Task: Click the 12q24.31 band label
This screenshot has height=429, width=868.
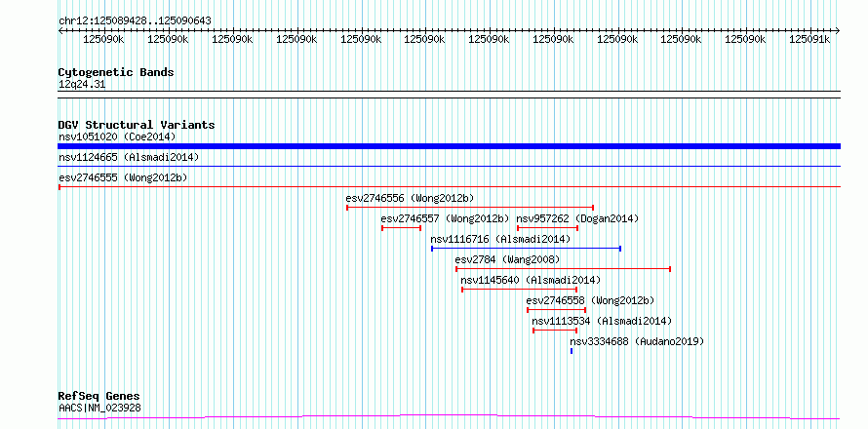Action: pos(81,85)
